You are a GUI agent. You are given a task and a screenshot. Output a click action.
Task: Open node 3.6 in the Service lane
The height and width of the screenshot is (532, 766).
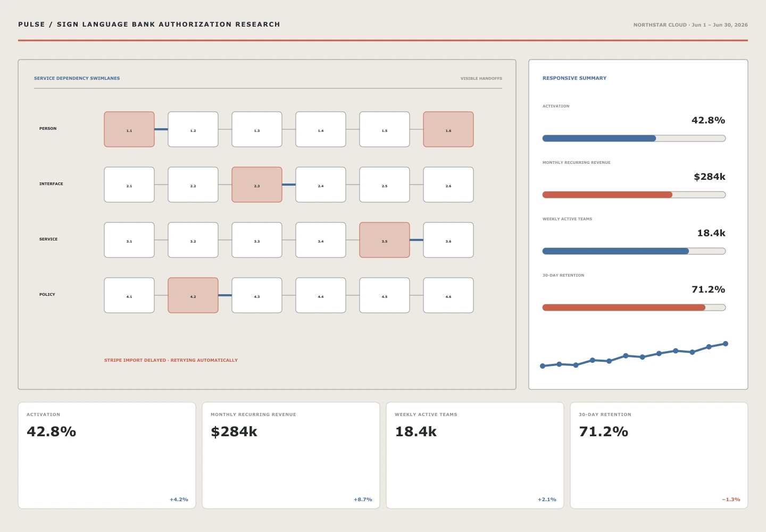click(448, 240)
